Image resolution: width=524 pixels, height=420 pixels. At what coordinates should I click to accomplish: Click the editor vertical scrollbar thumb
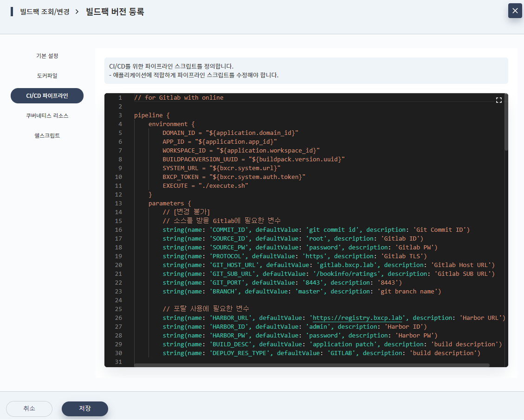pyautogui.click(x=506, y=122)
